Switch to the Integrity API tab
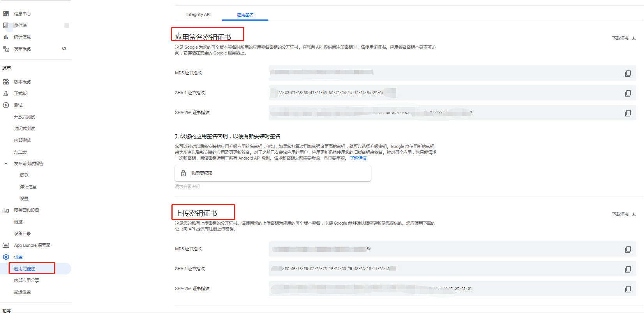Viewport: 644px width, 313px height. (198, 14)
